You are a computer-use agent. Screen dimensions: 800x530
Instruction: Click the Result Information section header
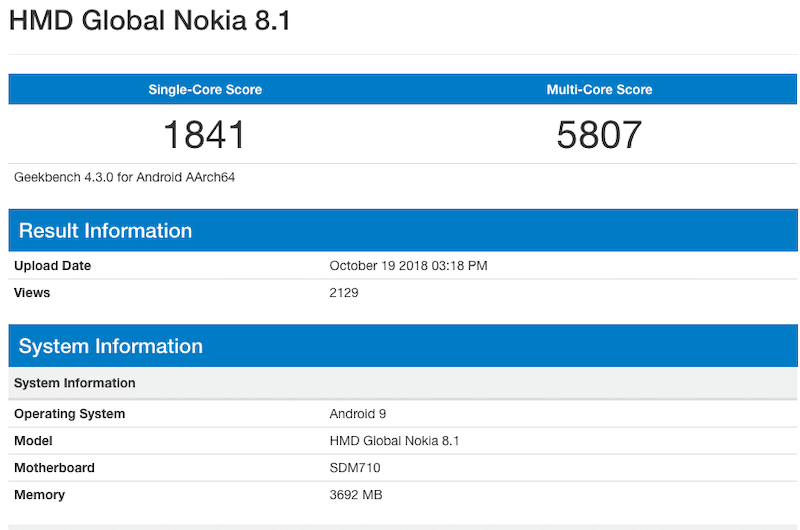403,231
